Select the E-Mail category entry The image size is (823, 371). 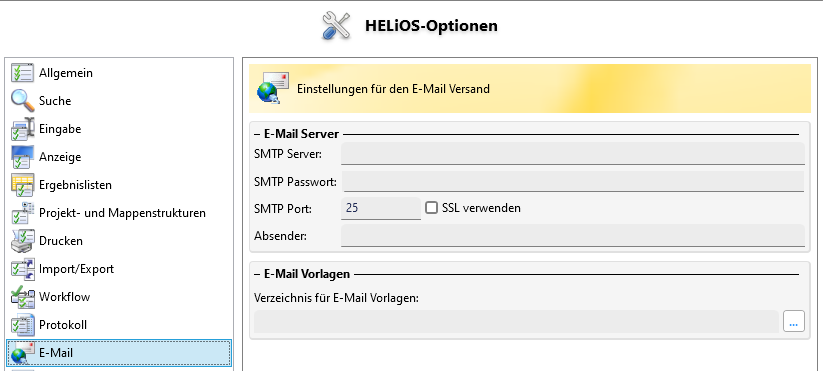119,353
